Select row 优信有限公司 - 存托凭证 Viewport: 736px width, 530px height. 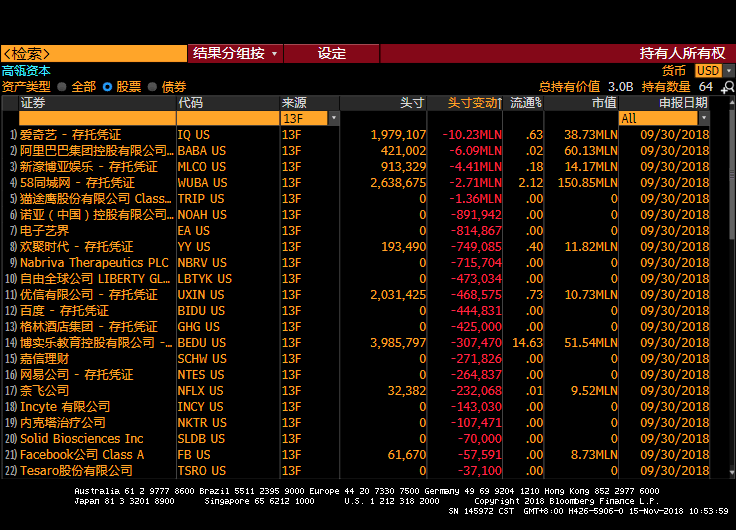tap(356, 295)
